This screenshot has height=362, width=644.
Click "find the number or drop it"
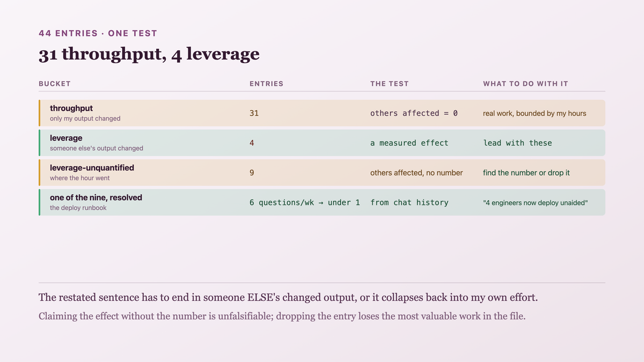click(526, 173)
